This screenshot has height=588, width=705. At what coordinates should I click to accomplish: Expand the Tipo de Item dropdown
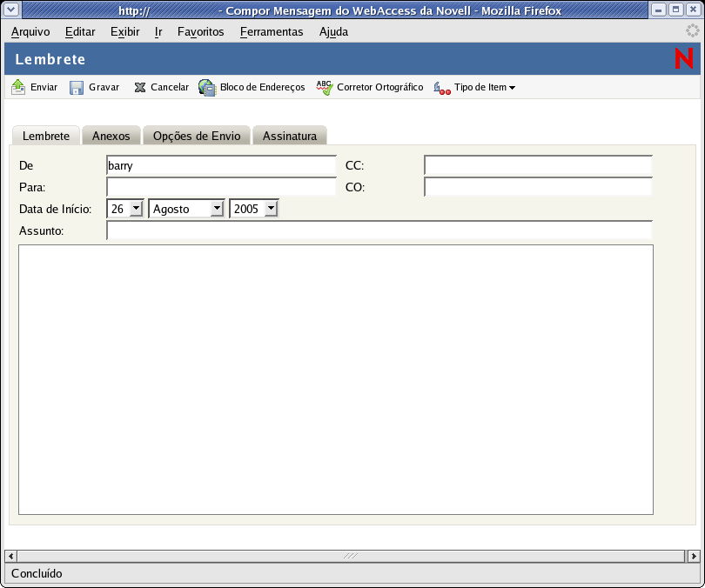point(485,87)
